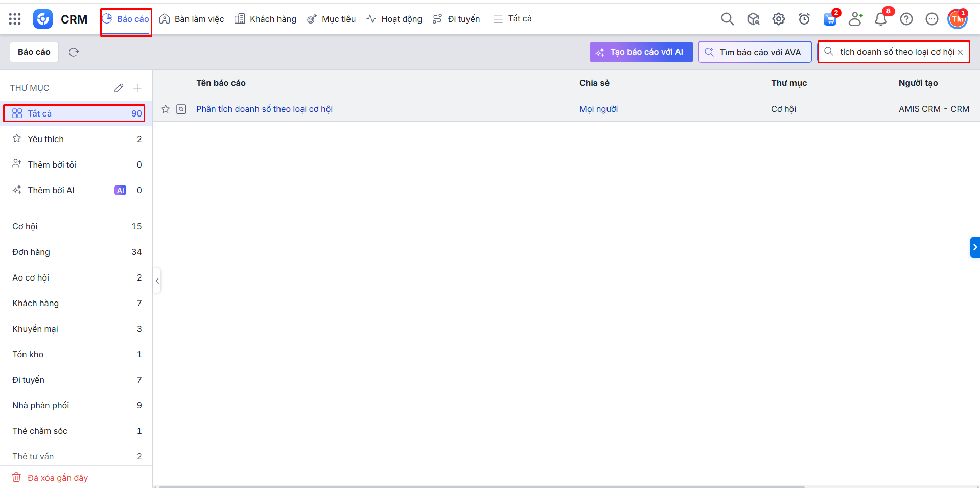Click Tạo báo cáo với AI button
The height and width of the screenshot is (488, 980).
[641, 52]
